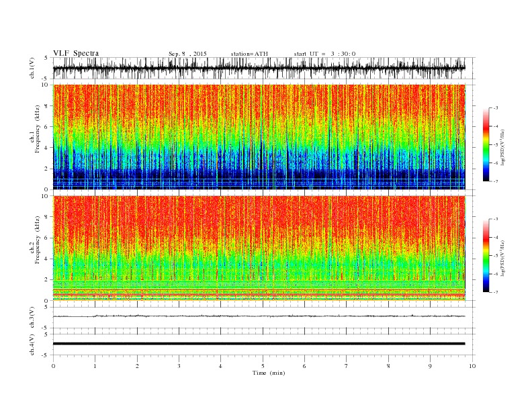Click the ch.2 Frequency (kHz) axis label

click(x=36, y=240)
